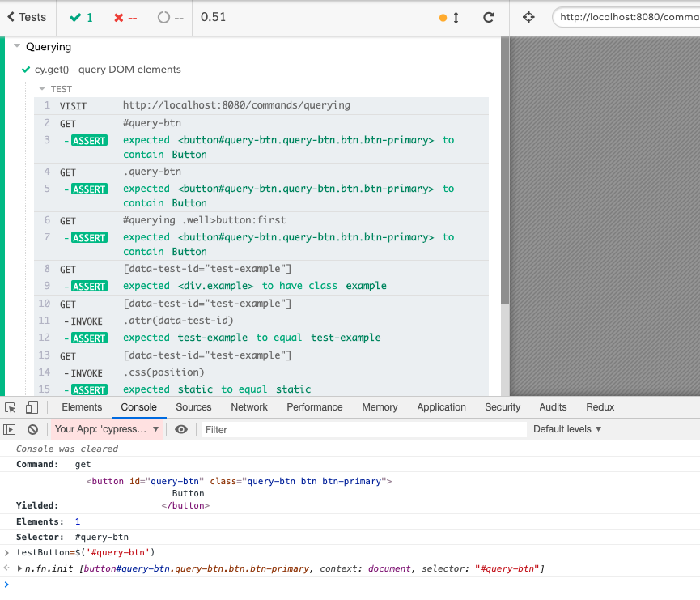
Task: Click the ASSERT badge on row 5
Action: click(89, 189)
